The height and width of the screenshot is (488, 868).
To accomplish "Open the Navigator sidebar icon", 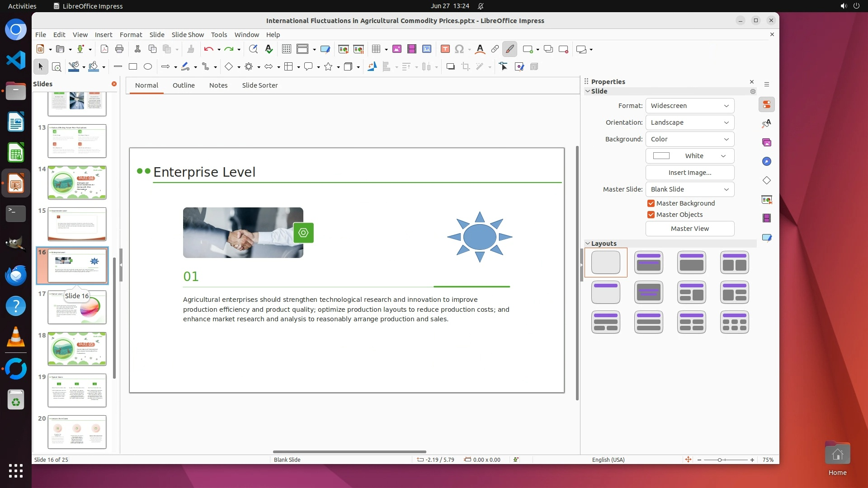I will pyautogui.click(x=767, y=162).
